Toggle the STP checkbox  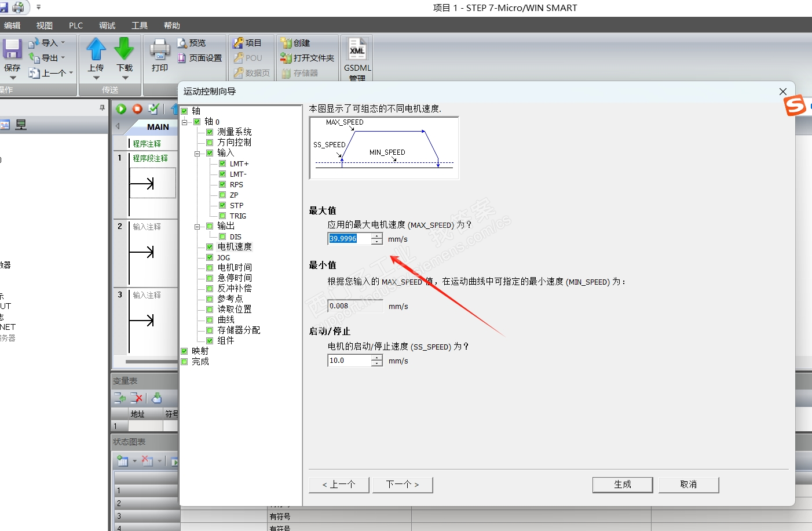[222, 205]
